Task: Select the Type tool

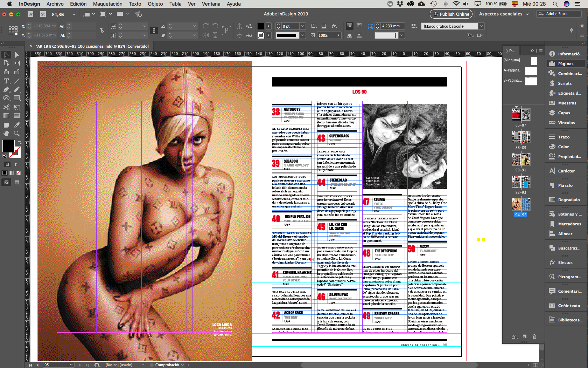Action: 6,81
